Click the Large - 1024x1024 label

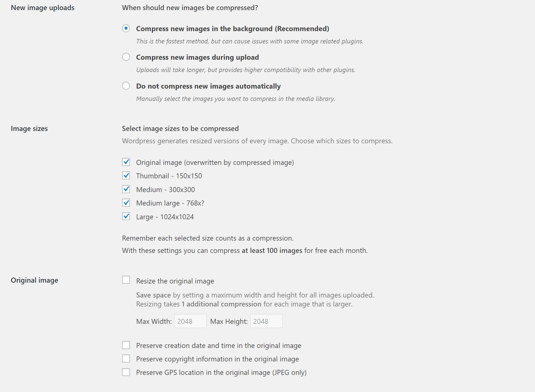(165, 217)
